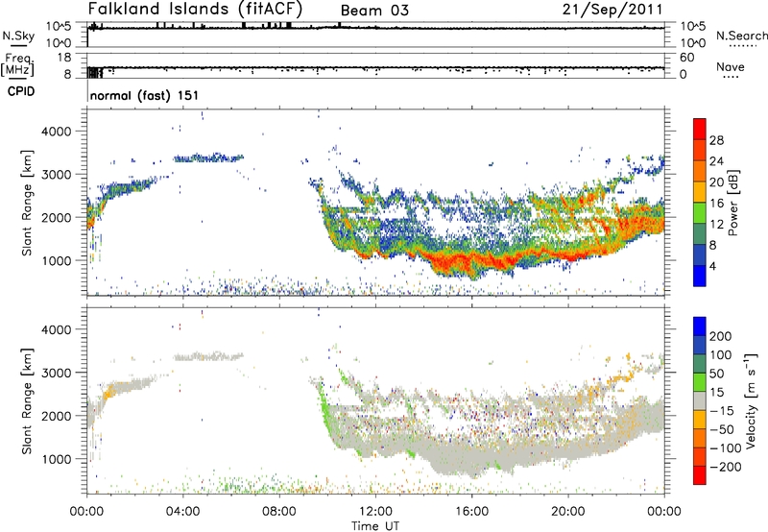
Task: Click the N.Sky noise trace in top panel
Action: pos(375,28)
